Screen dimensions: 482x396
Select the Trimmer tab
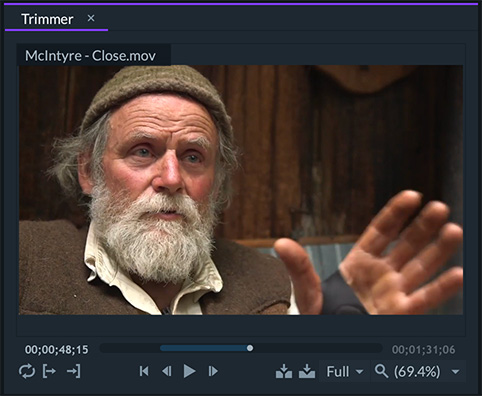pyautogui.click(x=47, y=19)
